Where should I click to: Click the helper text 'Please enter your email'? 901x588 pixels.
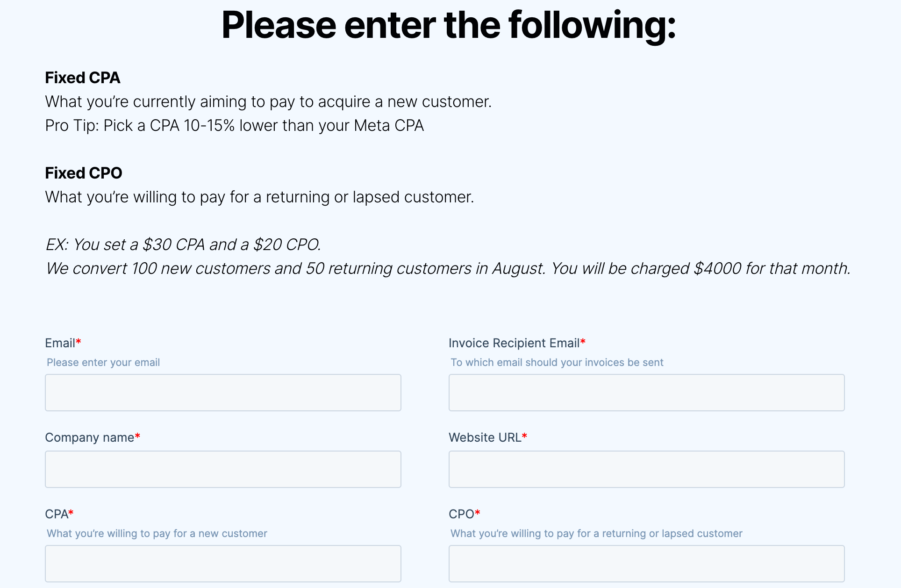tap(103, 362)
